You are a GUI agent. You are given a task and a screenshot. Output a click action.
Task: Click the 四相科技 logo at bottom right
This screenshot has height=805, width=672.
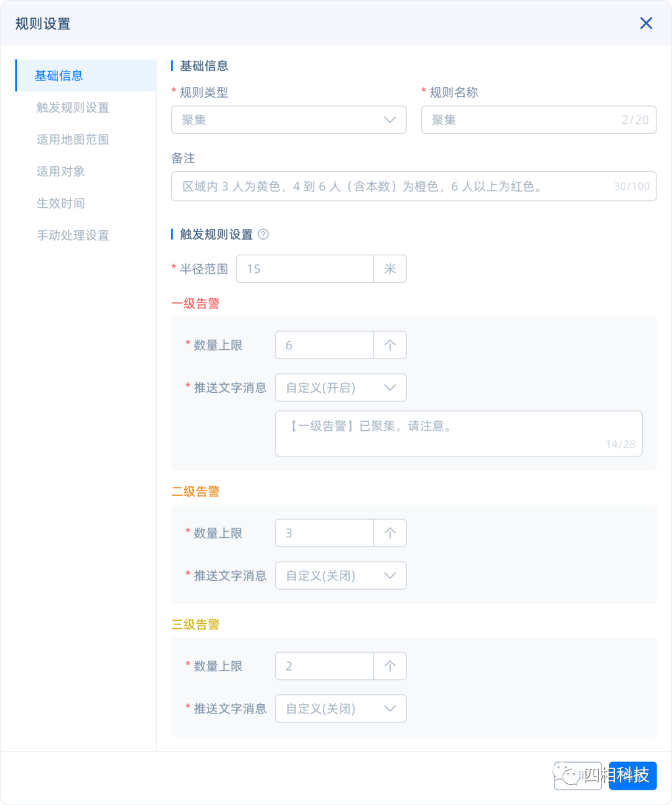[x=632, y=776]
